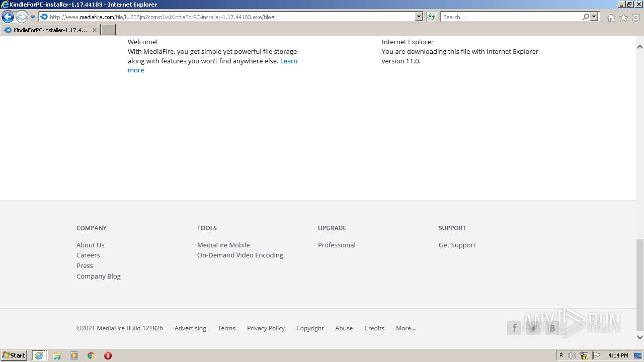Screen dimensions: 644x362
Task: Click the Welcome! heading text
Action: 142,42
